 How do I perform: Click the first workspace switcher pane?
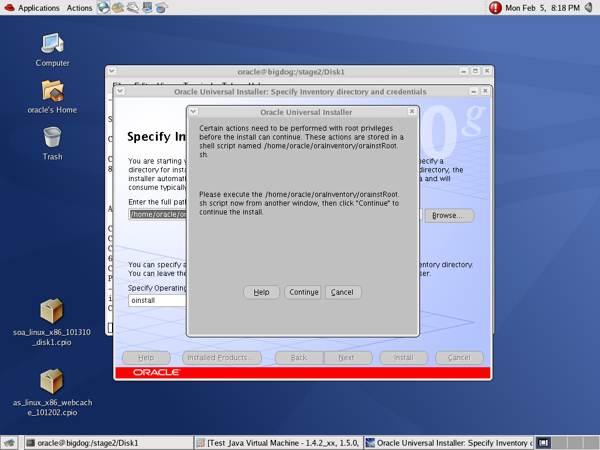click(543, 443)
